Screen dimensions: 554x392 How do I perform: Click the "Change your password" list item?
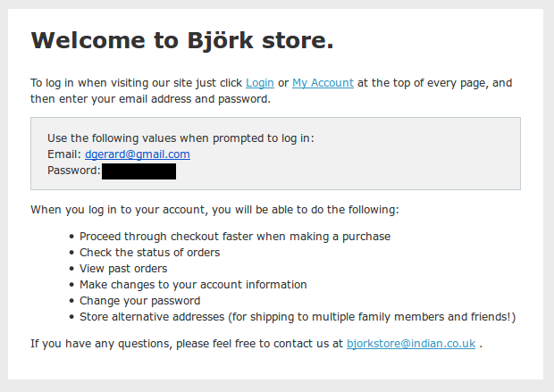(x=139, y=301)
